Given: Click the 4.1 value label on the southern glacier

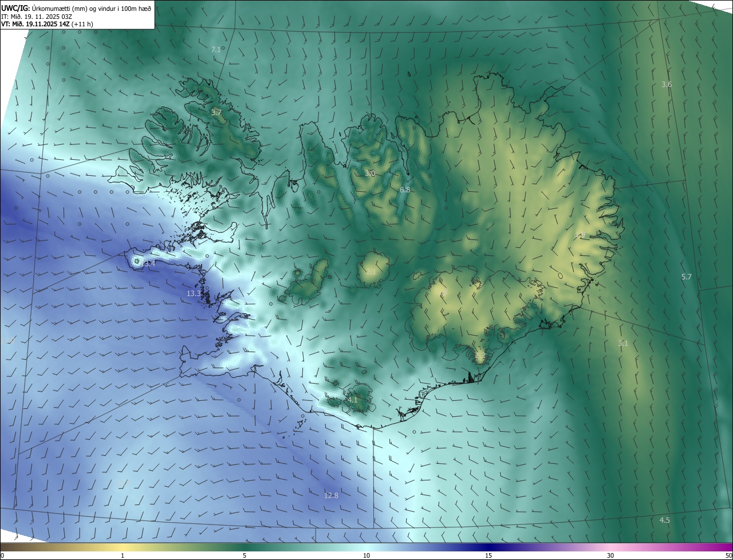Looking at the screenshot, I should (x=352, y=400).
